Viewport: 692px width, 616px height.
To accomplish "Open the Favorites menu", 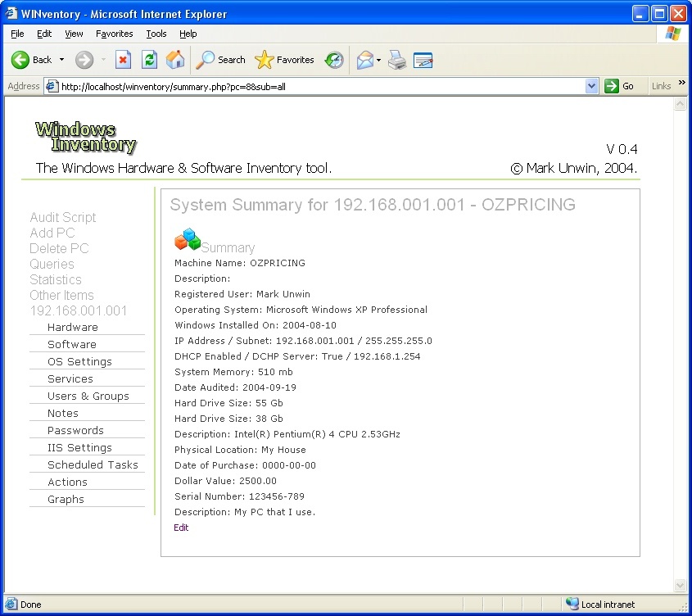I will [114, 34].
